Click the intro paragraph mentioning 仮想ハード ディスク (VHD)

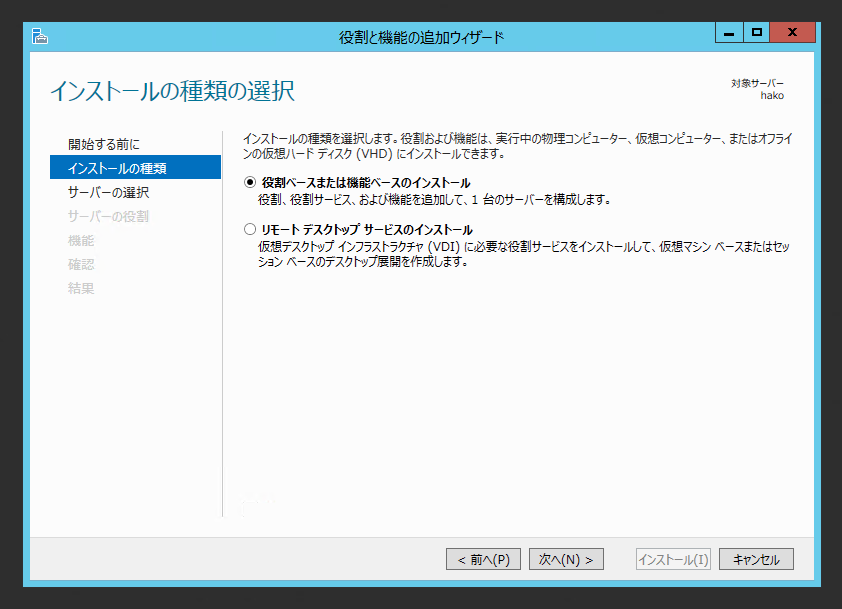518,146
